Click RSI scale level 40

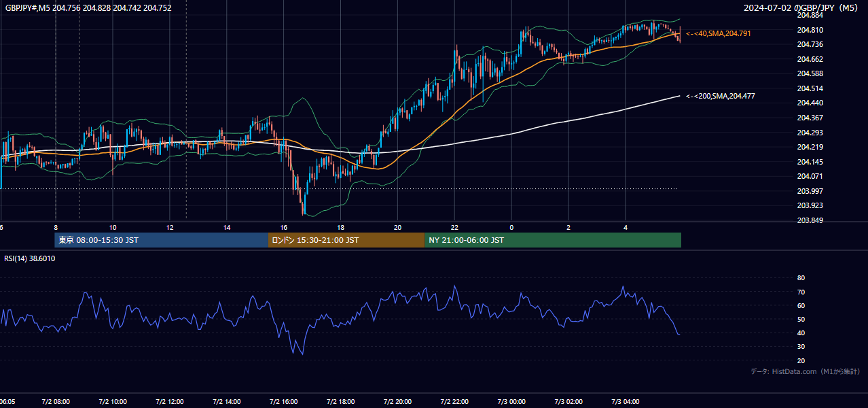(x=801, y=333)
